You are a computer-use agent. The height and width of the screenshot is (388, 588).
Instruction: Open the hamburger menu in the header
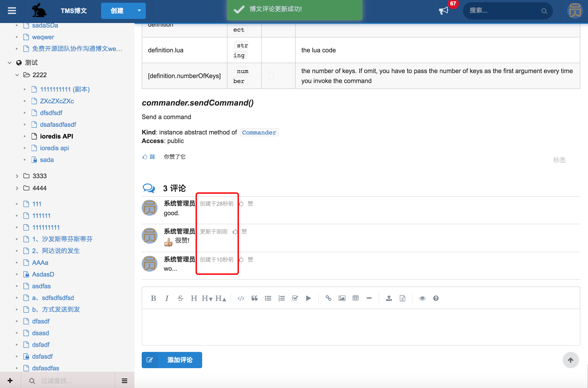click(x=12, y=11)
